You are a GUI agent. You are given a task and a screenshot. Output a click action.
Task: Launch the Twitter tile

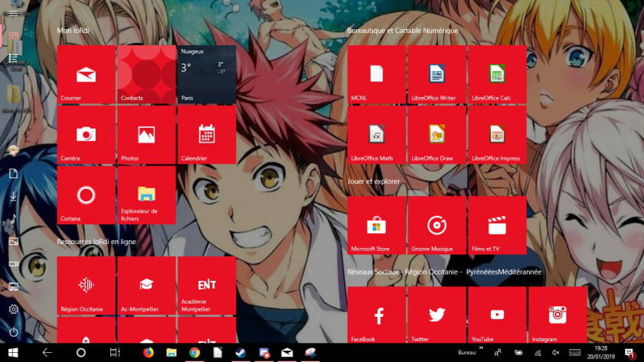pos(436,315)
